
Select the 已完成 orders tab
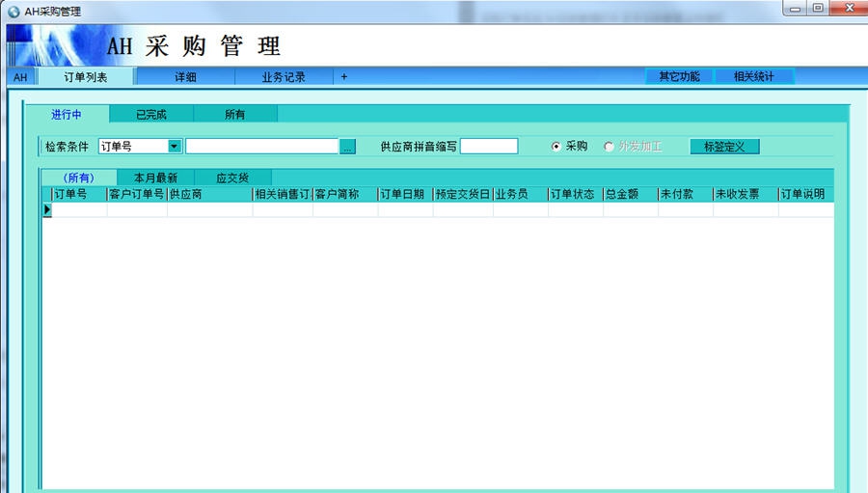151,114
